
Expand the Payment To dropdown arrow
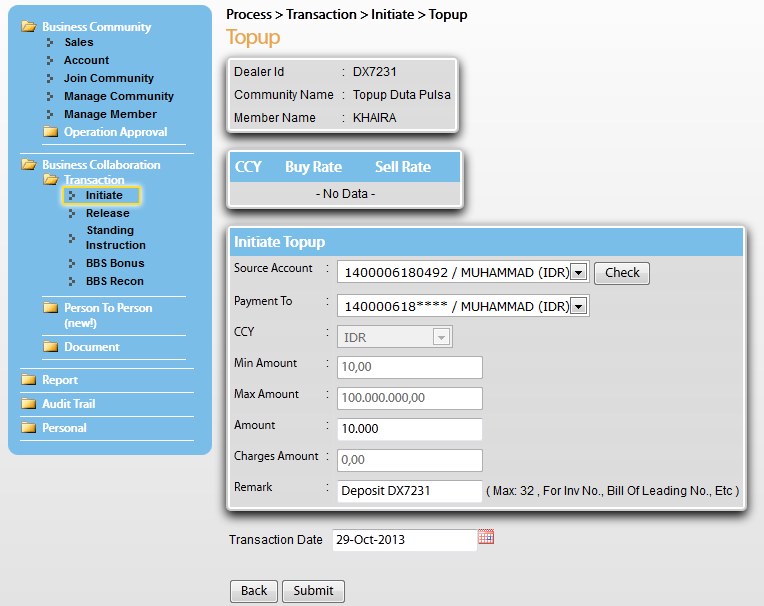pyautogui.click(x=579, y=306)
